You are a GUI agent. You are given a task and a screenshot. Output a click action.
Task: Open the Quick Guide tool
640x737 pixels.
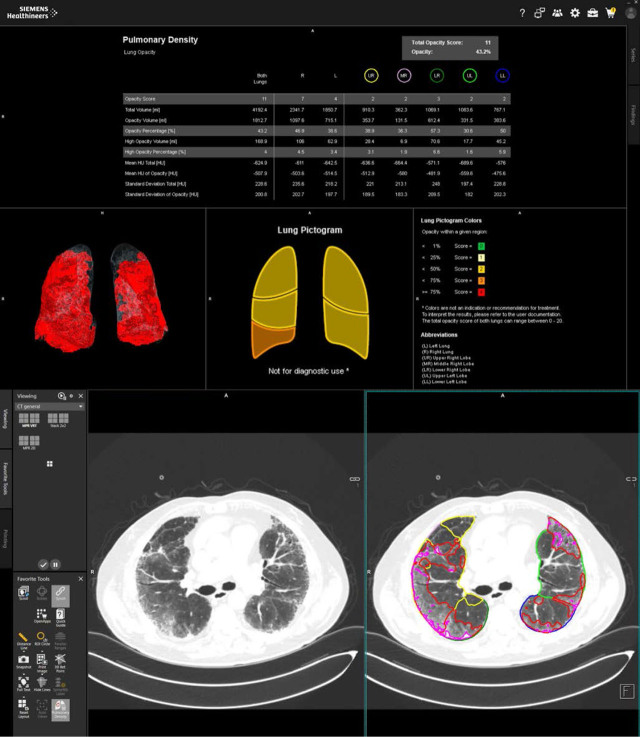[61, 616]
